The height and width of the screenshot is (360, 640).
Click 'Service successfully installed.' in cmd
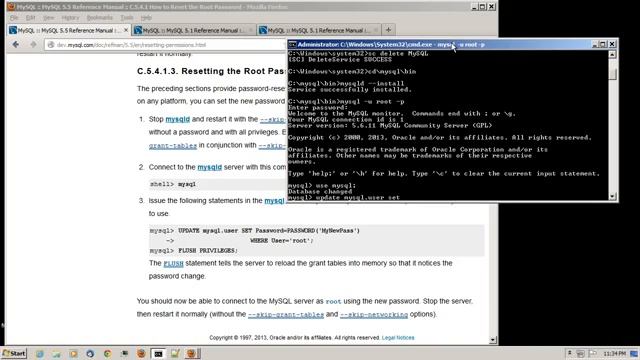350,89
